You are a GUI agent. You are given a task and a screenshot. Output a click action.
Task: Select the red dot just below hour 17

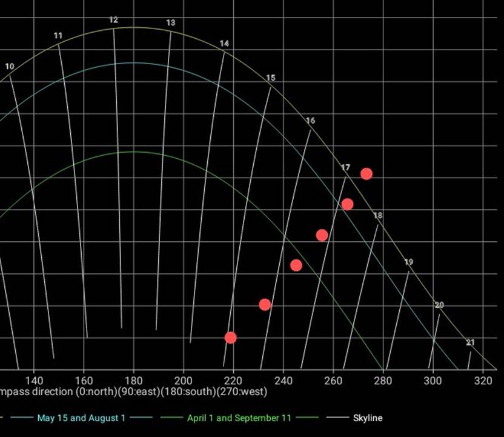coord(347,204)
